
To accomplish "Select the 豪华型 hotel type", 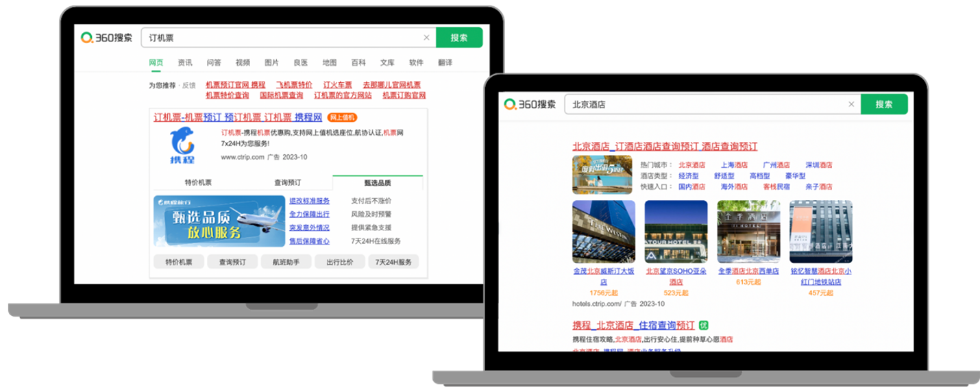I will [x=795, y=176].
